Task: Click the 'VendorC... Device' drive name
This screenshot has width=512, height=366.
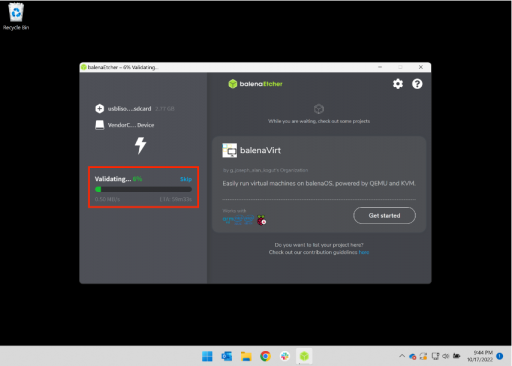Action: 131,125
